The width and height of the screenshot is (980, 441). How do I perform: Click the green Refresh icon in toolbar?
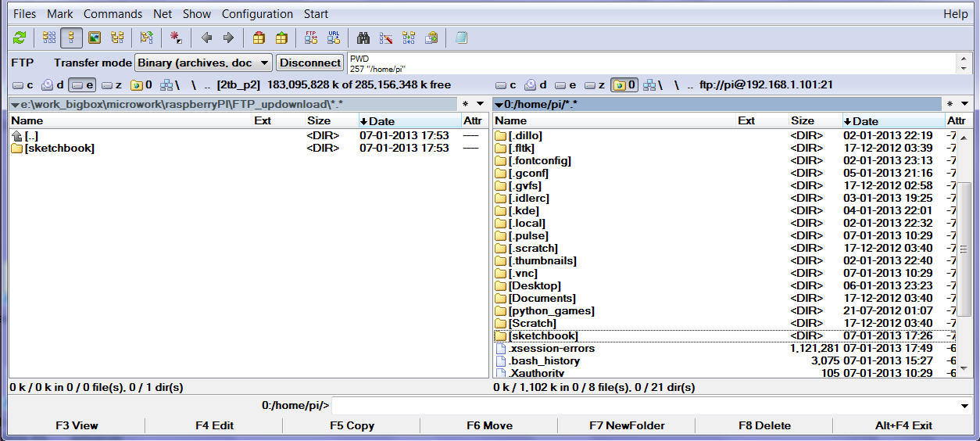pyautogui.click(x=20, y=38)
